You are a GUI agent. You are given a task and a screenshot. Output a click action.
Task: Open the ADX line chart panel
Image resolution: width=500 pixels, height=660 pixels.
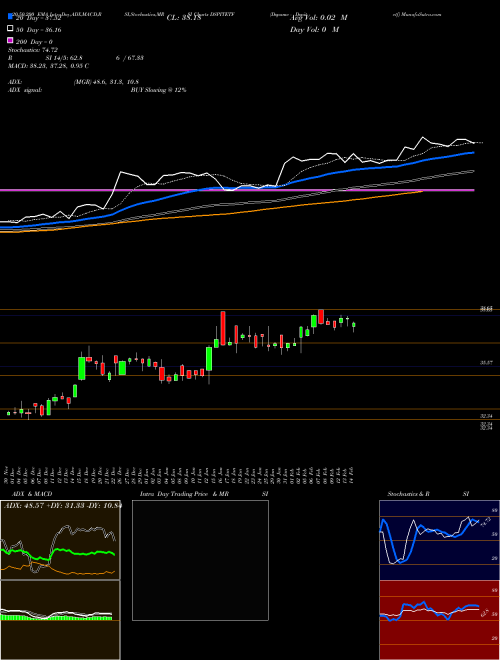click(60, 540)
